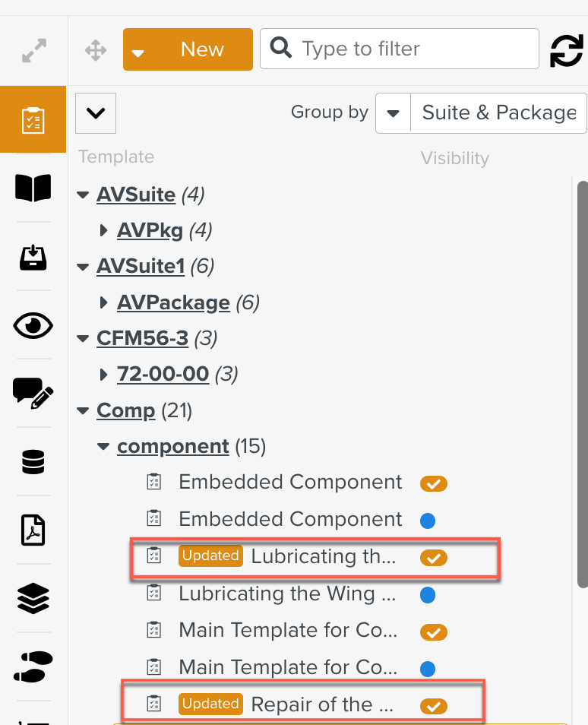Click the import/inbox icon in the sidebar
588x725 pixels.
[33, 257]
